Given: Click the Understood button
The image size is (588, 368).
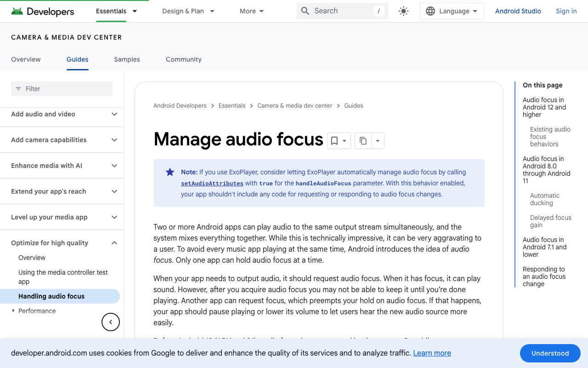Looking at the screenshot, I should click(x=550, y=353).
